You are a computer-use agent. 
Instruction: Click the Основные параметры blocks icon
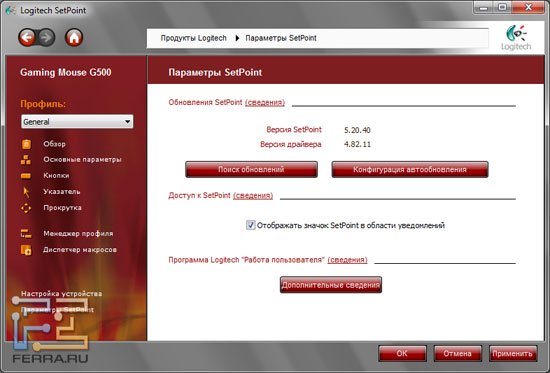(x=26, y=160)
